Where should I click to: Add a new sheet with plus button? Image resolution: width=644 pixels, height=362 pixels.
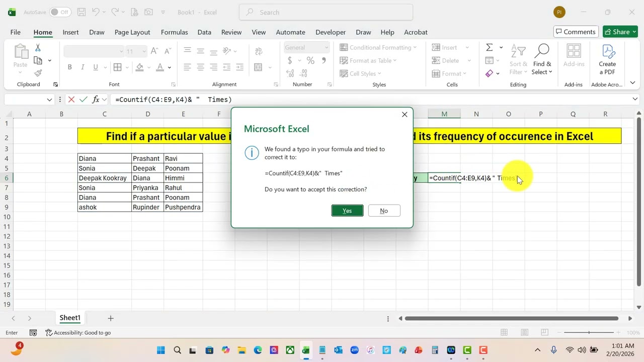[111, 318]
